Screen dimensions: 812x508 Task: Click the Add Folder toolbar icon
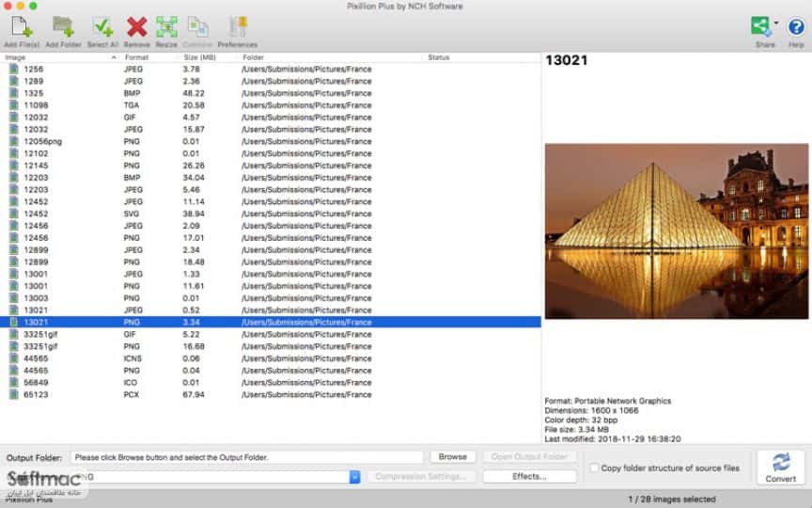coord(63,27)
